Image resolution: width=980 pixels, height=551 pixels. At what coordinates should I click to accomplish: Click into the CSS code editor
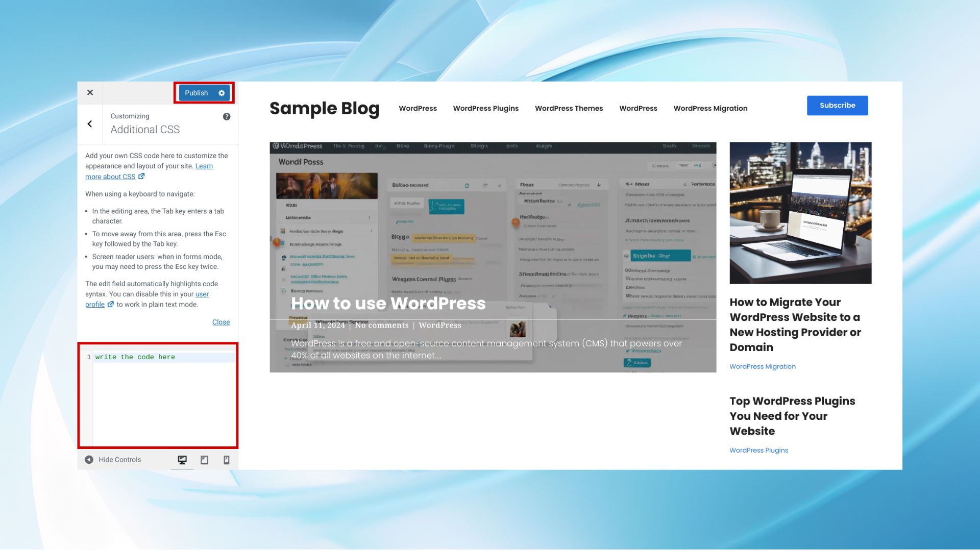163,398
